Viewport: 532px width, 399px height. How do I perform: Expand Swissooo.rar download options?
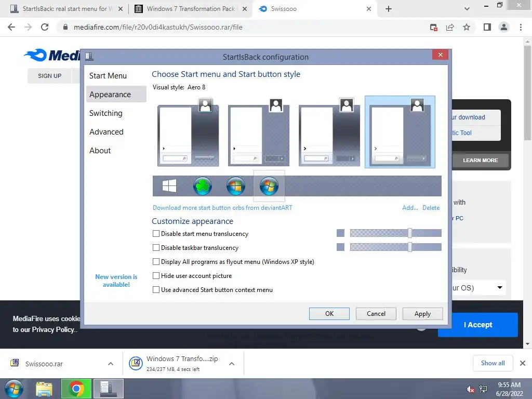pyautogui.click(x=111, y=364)
